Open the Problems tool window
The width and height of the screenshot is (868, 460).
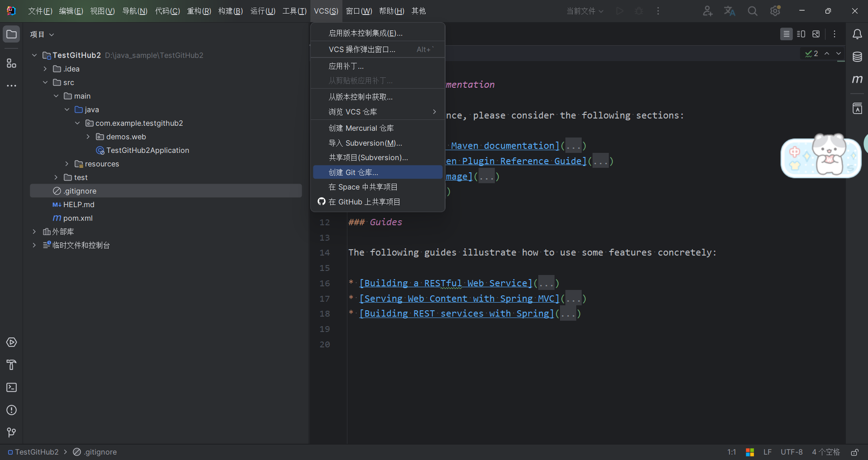click(x=12, y=410)
